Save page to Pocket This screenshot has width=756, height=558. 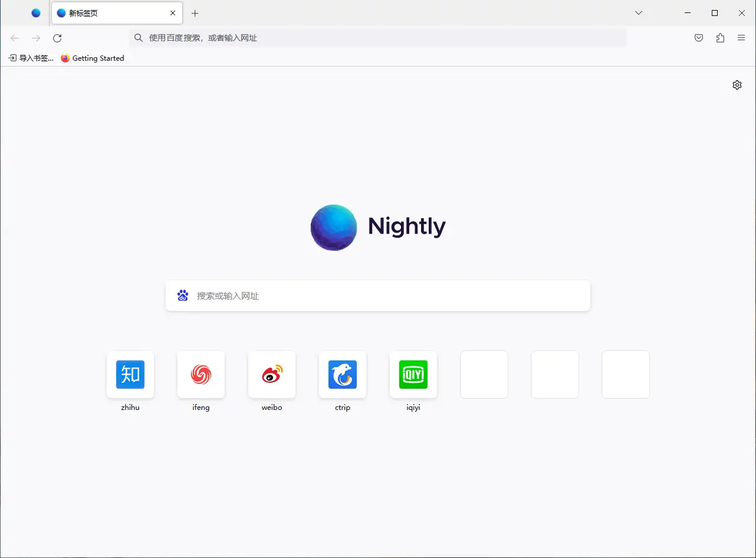pyautogui.click(x=698, y=38)
